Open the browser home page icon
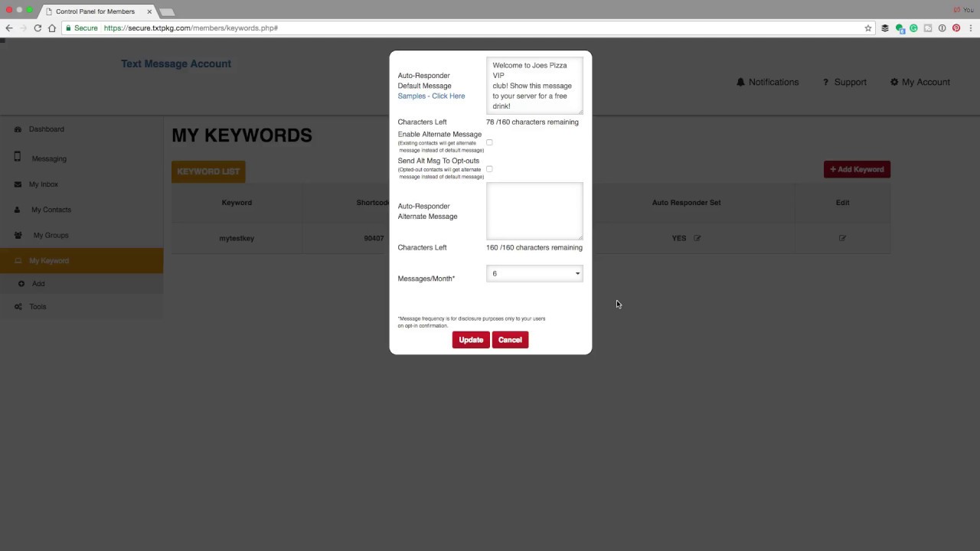Viewport: 980px width, 551px height. (x=52, y=28)
